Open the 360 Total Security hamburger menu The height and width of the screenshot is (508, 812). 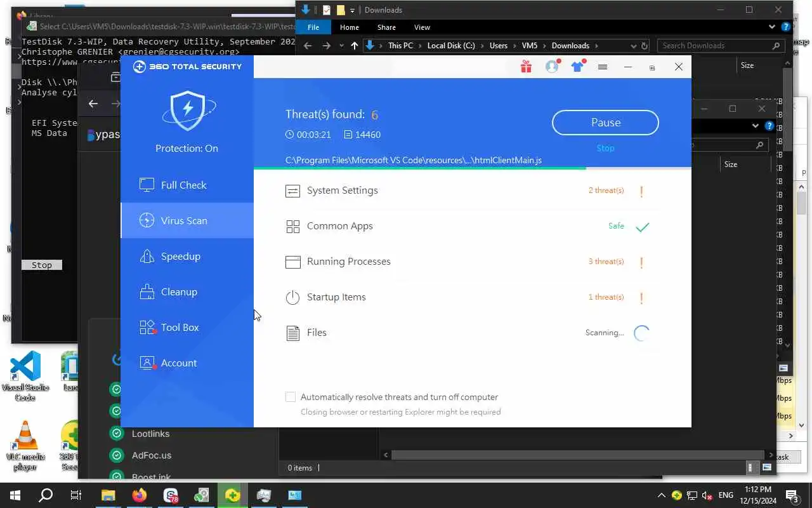point(603,67)
